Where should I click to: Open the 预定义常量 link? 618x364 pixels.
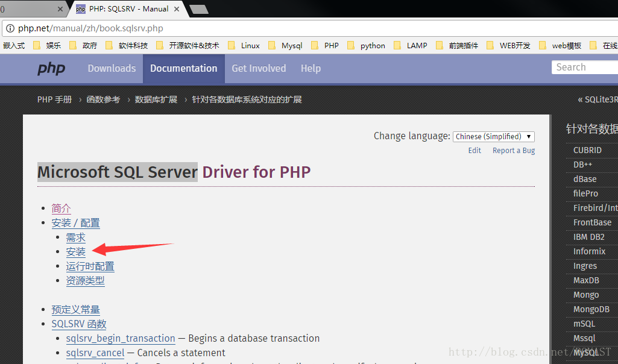pos(76,310)
